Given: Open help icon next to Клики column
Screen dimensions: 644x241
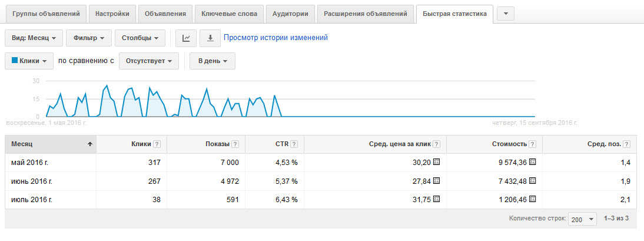Looking at the screenshot, I should [x=157, y=144].
